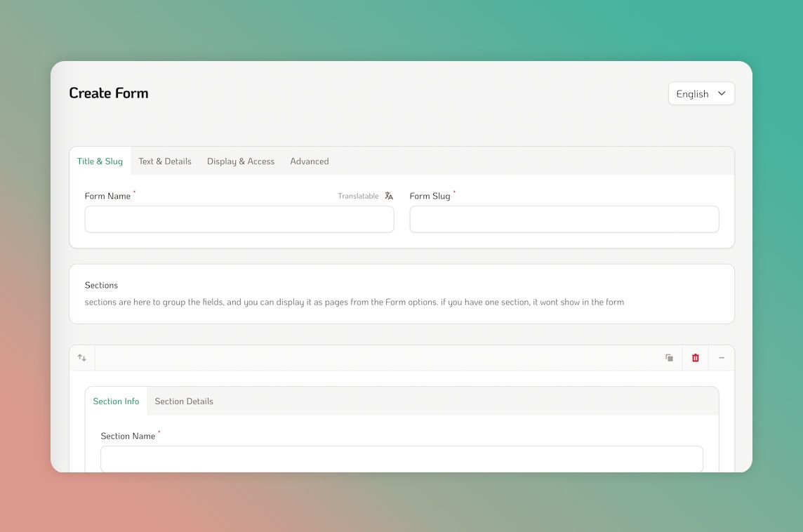
Task: Open the English language dropdown
Action: click(x=701, y=93)
